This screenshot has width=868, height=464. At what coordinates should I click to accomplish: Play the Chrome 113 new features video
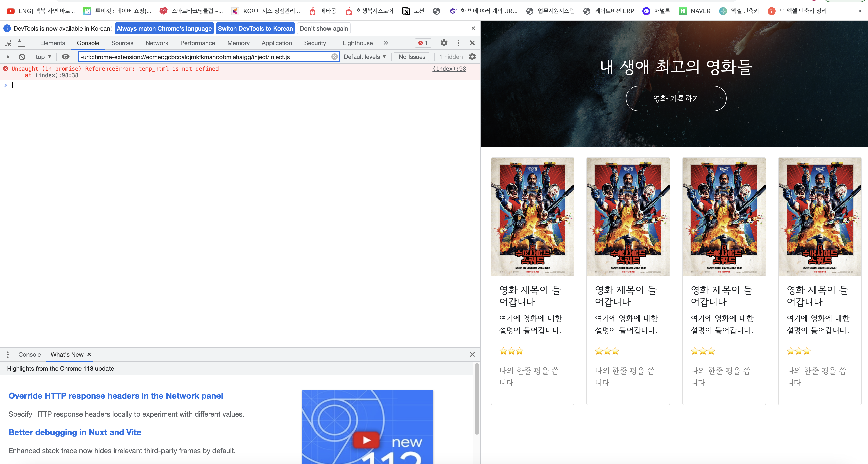pyautogui.click(x=367, y=440)
